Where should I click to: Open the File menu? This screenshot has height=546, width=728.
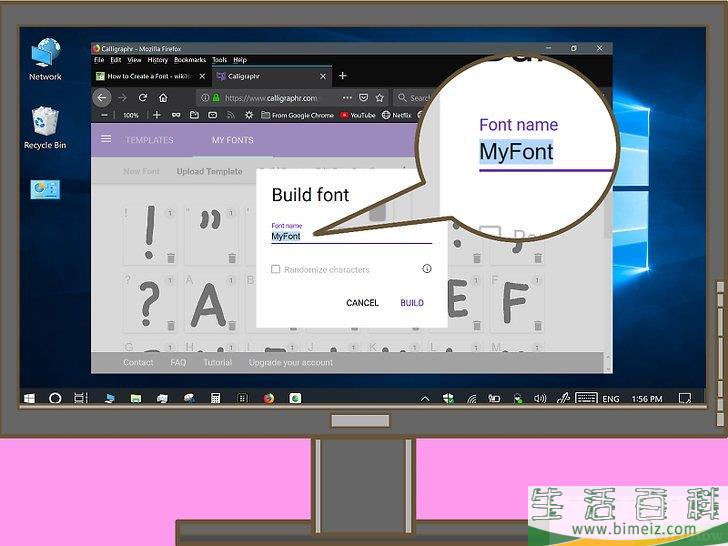pos(99,60)
